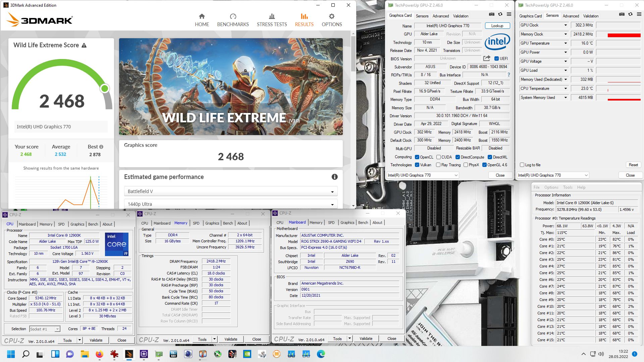644x362 pixels.
Task: Toggle UEFI checkbox in GPU-Z
Action: (496, 59)
